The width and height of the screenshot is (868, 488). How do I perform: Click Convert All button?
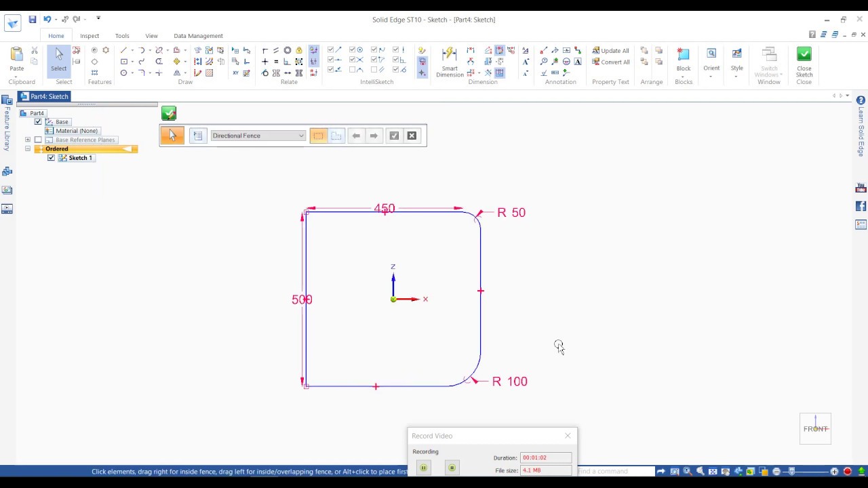click(610, 62)
